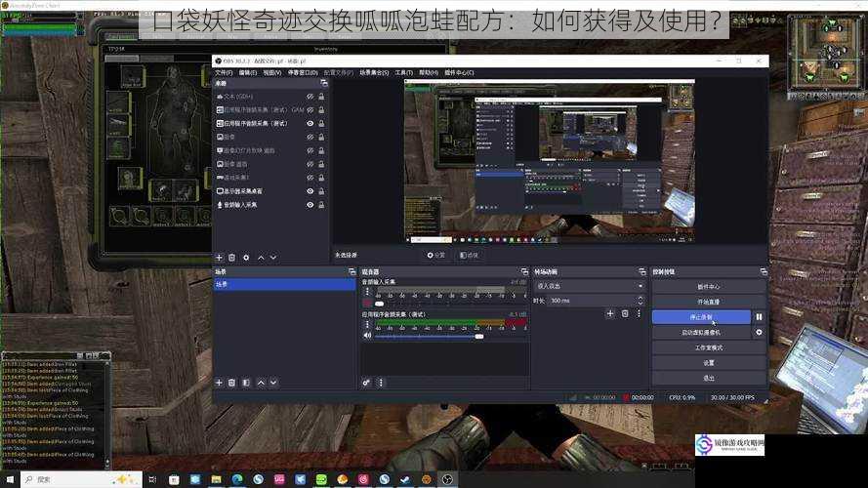The width and height of the screenshot is (868, 488).
Task: Click the OBS Studio taskbar icon
Action: point(447,479)
